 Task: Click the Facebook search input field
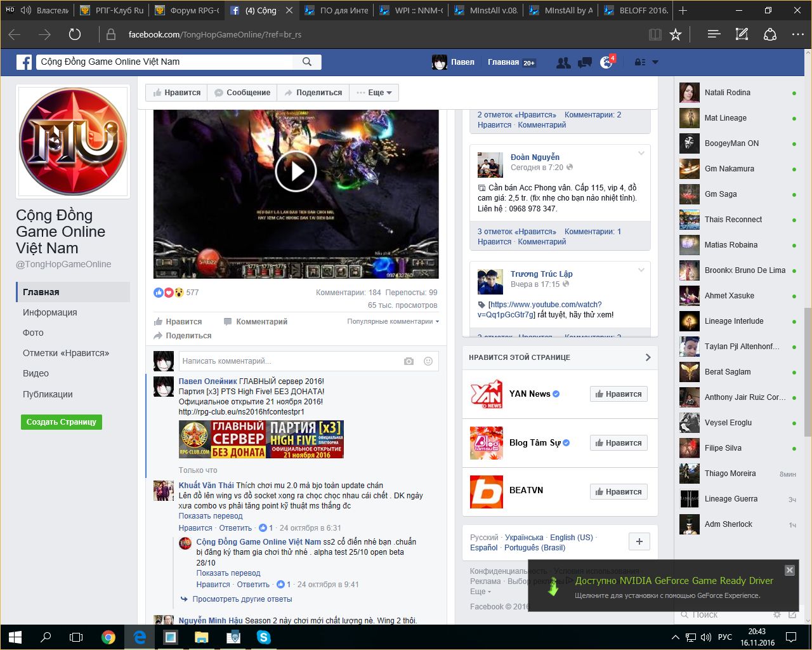165,62
